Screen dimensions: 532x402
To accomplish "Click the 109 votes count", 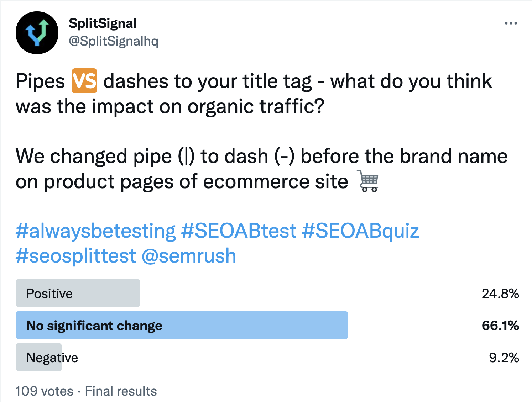I will point(44,391).
